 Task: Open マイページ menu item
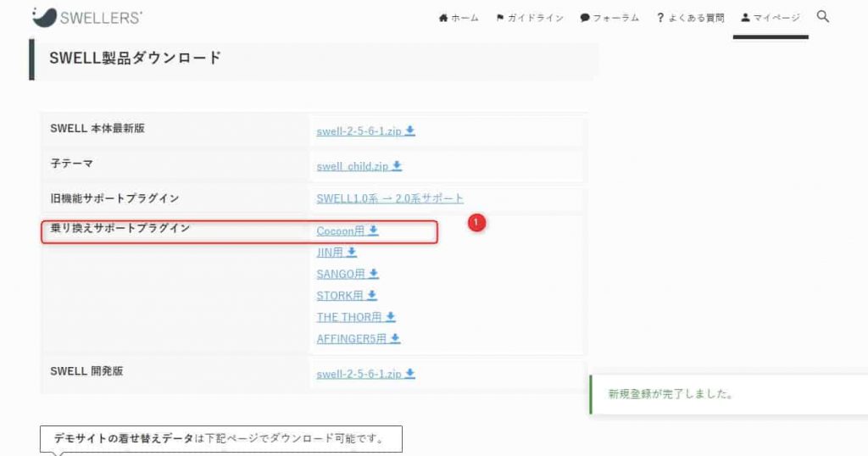[771, 18]
